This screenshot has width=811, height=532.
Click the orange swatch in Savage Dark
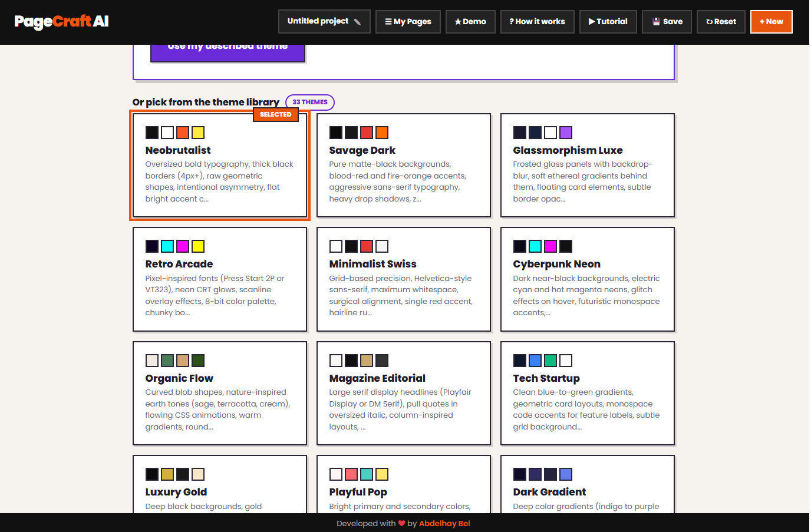tap(382, 133)
